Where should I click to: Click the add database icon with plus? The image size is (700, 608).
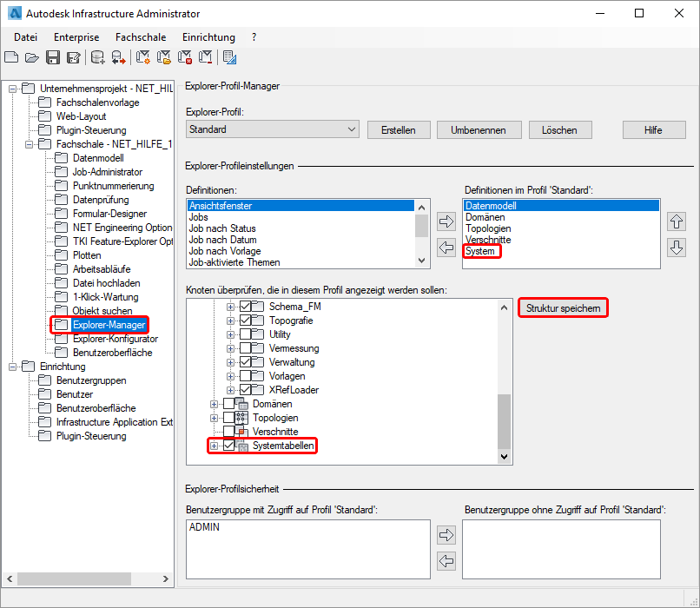pos(97,57)
